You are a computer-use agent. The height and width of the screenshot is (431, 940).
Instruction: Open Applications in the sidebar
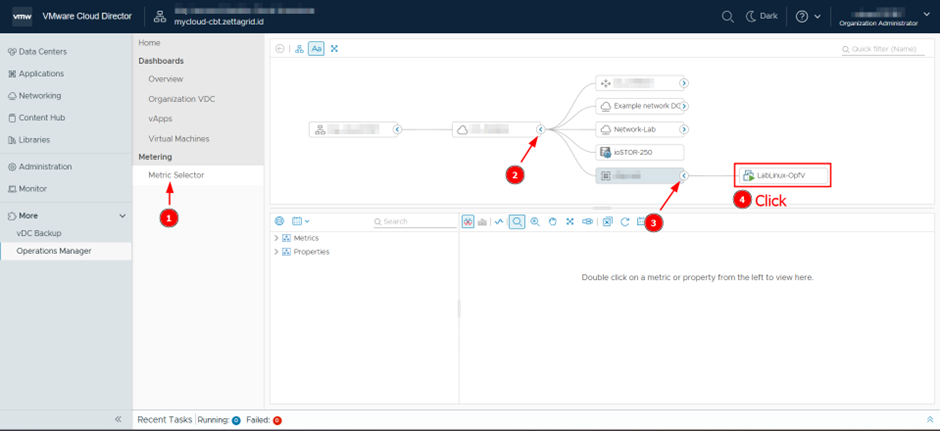coord(36,74)
